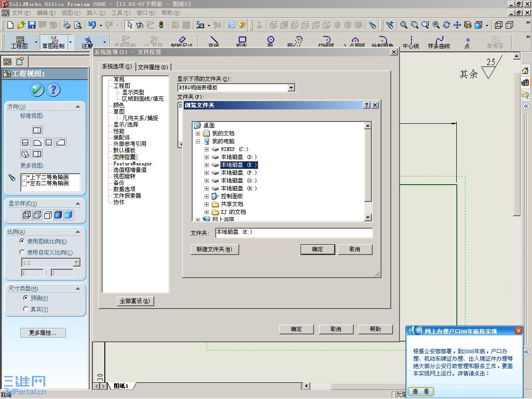Click the 查看 button in the news popup
532x399 pixels.
coord(421,392)
